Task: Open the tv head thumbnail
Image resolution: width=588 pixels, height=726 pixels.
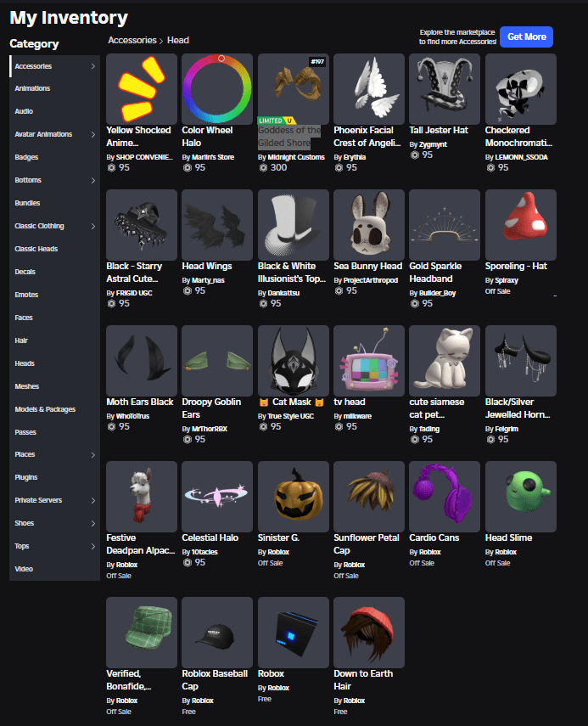Action: pos(369,361)
